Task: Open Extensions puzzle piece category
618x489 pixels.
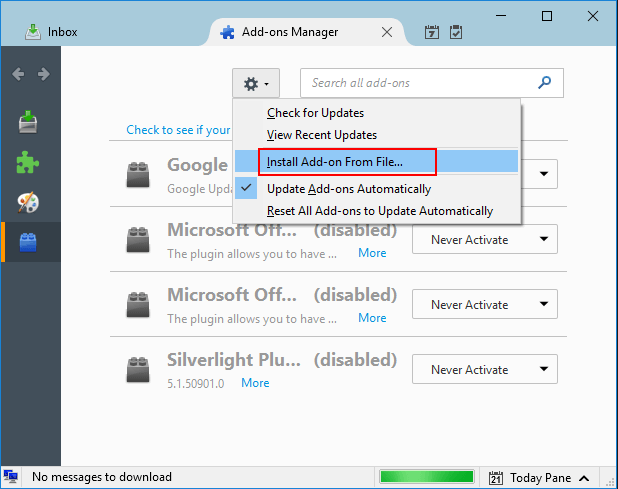Action: 28,162
